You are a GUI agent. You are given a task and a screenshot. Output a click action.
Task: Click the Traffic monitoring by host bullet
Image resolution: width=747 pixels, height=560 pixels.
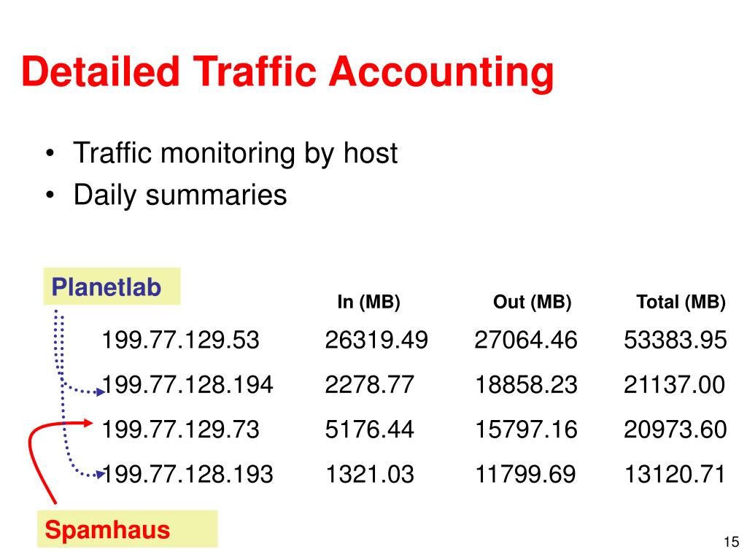point(236,153)
